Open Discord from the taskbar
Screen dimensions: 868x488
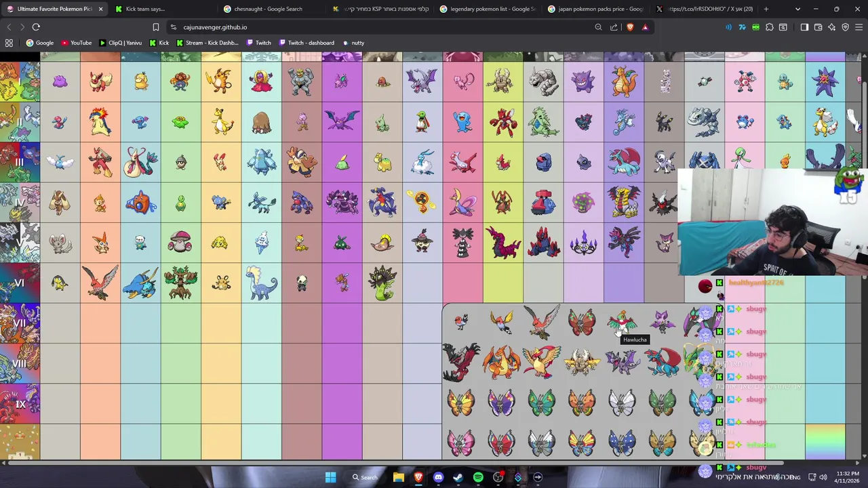[x=438, y=477]
